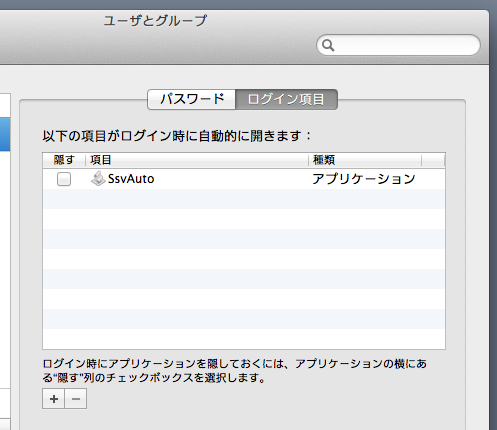Screen dimensions: 497x430
Task: Switch to the パスワード tab
Action: tap(192, 99)
